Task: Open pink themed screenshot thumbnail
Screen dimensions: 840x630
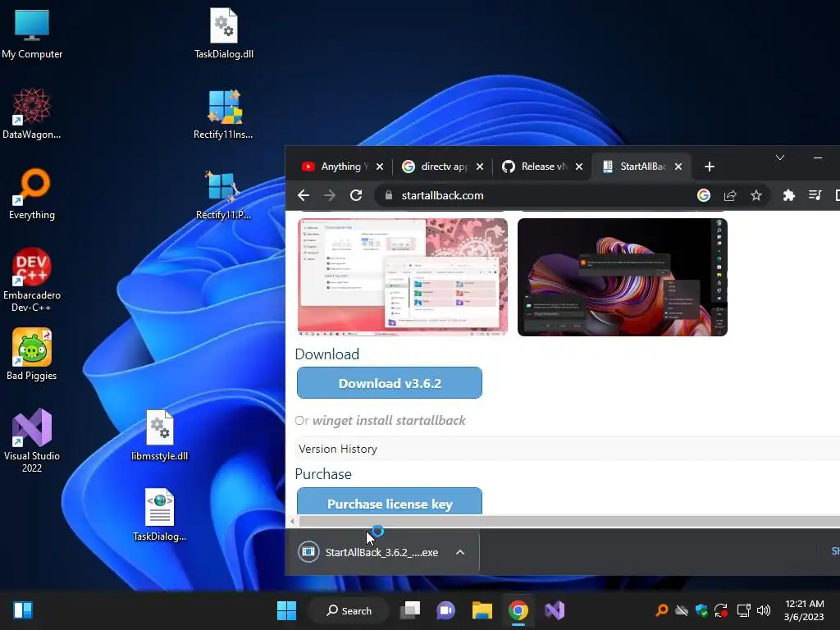Action: [402, 277]
